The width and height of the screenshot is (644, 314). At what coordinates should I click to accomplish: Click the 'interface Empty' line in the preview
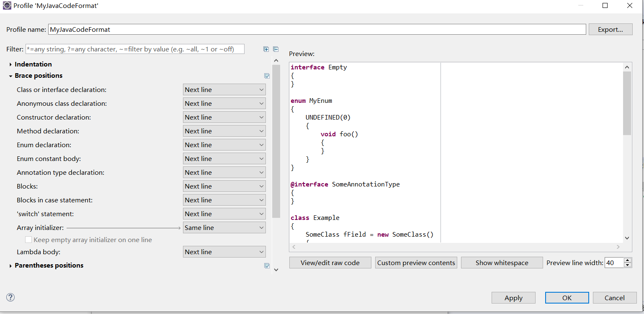point(319,67)
